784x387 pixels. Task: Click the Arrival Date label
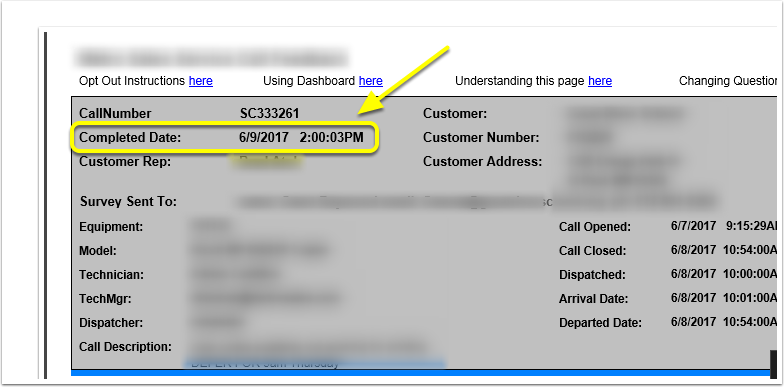pos(594,299)
